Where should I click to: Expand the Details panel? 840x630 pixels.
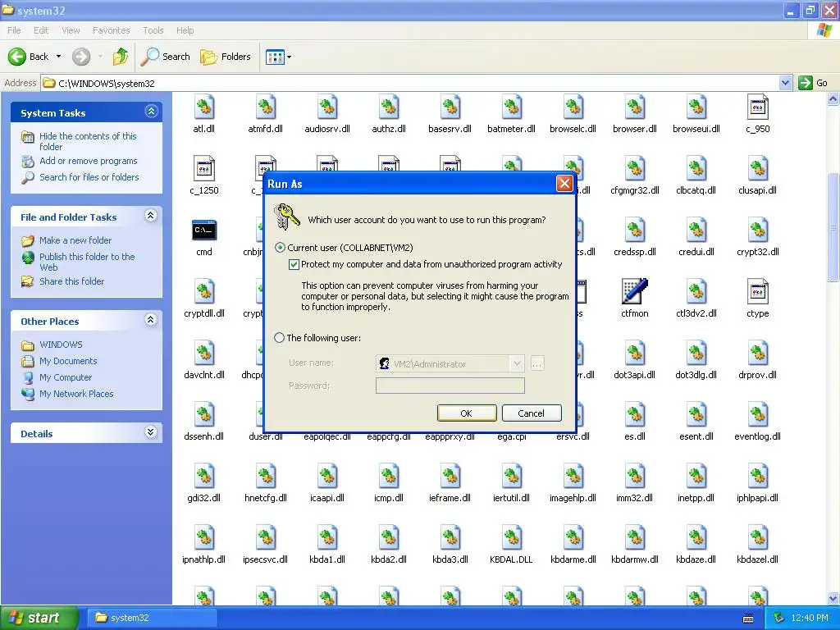click(x=151, y=432)
